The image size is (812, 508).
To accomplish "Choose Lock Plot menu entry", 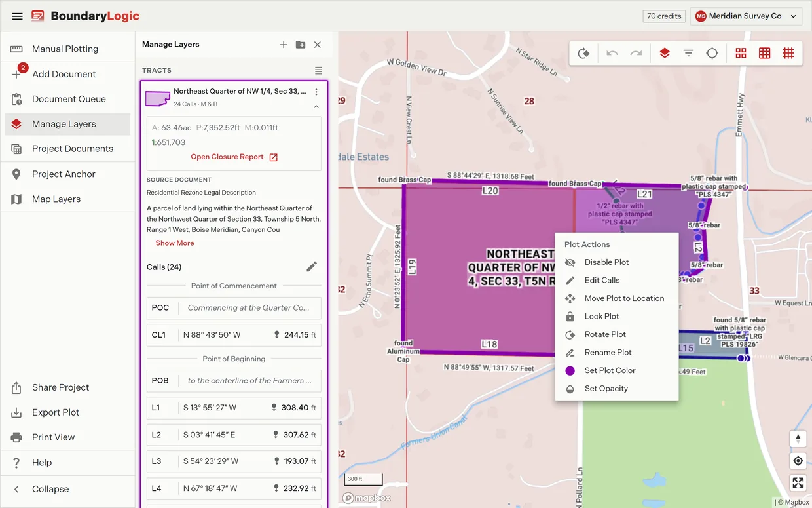I will click(x=616, y=316).
